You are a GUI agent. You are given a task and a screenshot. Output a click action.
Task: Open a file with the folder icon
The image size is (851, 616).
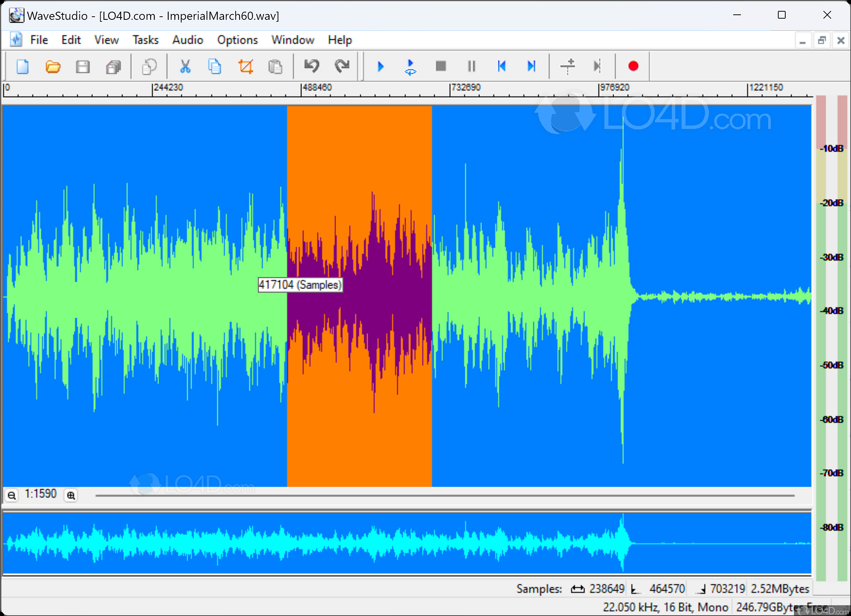coord(53,66)
